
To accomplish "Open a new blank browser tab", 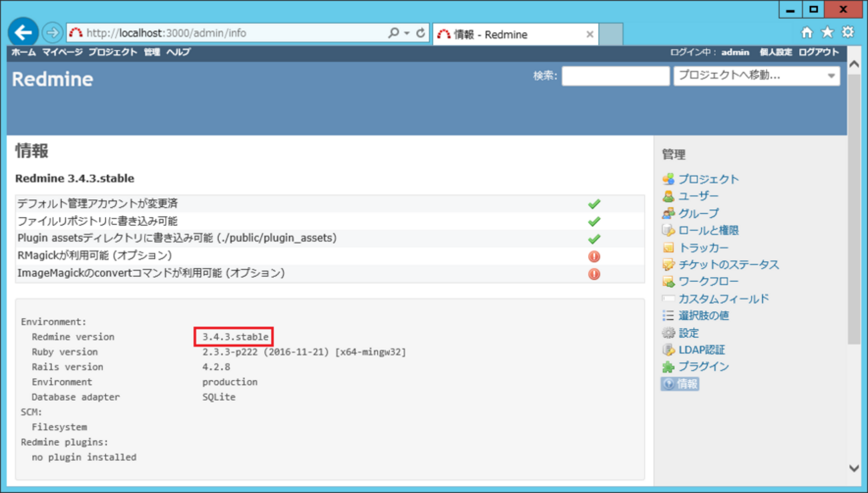I will [x=611, y=34].
